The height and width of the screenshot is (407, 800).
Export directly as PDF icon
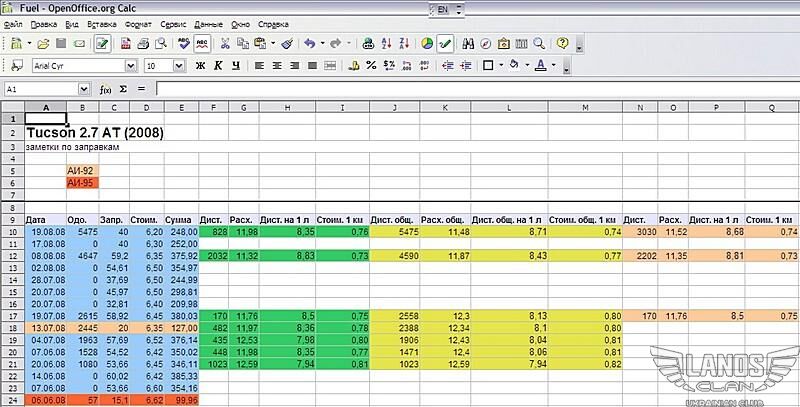click(x=124, y=44)
